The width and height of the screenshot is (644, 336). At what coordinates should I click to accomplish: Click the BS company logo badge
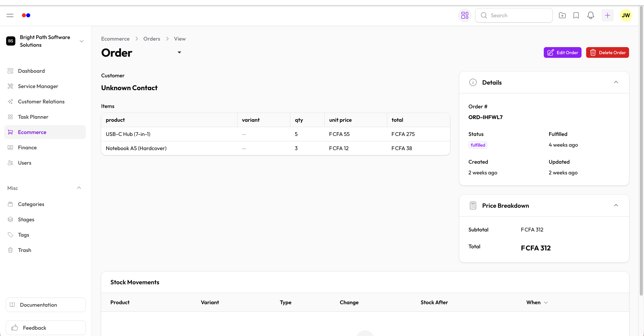11,41
